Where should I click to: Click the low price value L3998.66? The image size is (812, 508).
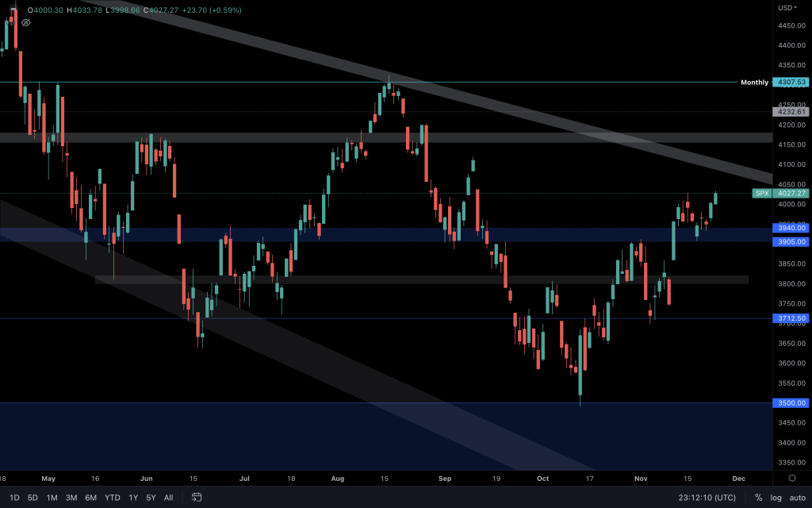122,10
